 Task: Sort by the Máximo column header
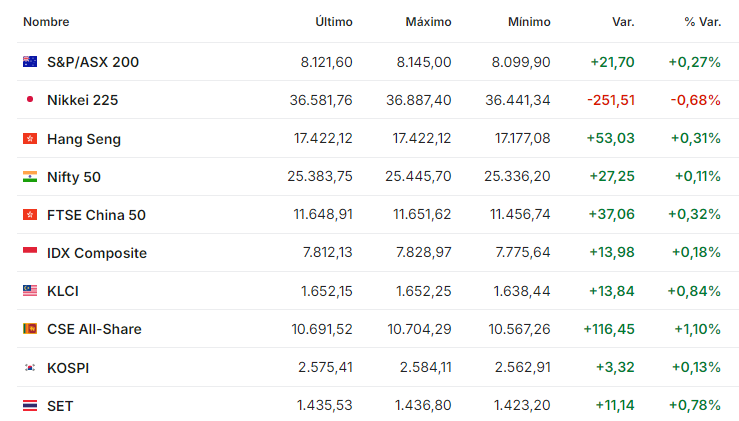point(428,22)
